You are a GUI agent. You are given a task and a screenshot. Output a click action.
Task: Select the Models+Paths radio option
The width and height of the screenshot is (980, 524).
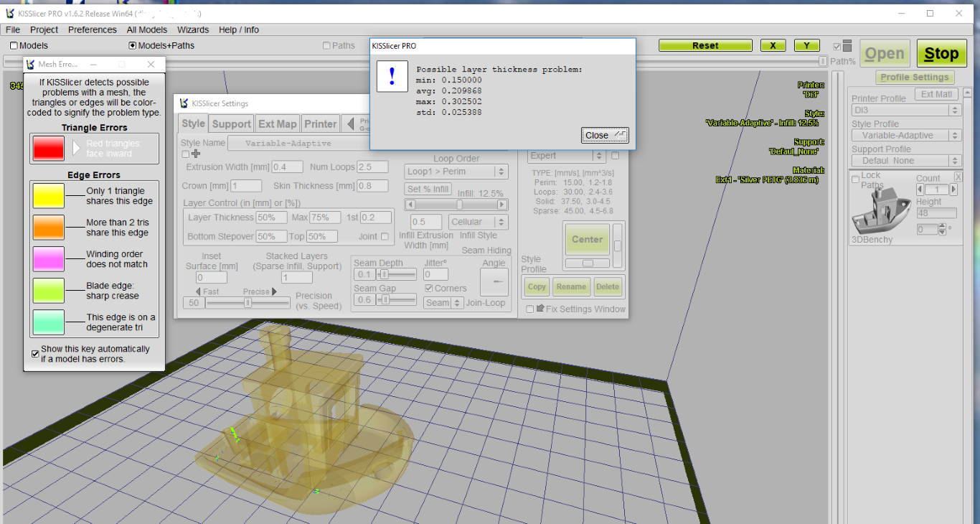coord(132,45)
